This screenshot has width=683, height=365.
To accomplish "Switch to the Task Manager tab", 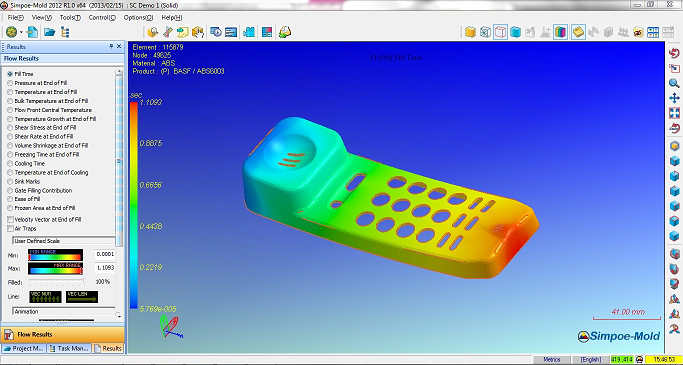I will tap(69, 348).
